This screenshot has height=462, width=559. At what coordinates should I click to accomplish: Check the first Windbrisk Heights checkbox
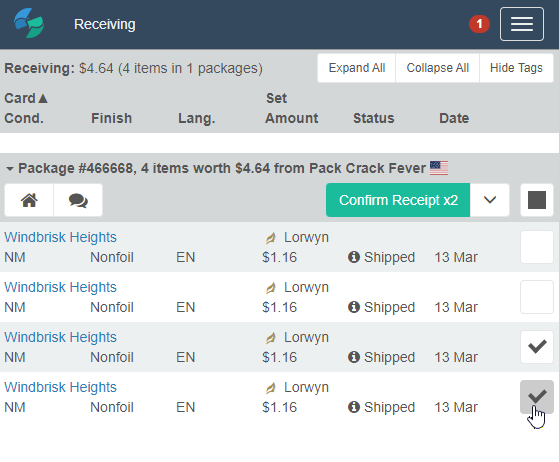click(x=537, y=247)
